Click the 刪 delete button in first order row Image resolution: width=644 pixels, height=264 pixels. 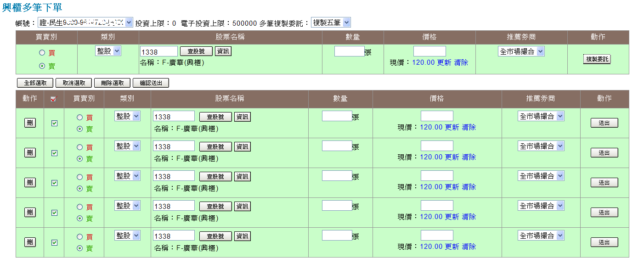pos(30,123)
